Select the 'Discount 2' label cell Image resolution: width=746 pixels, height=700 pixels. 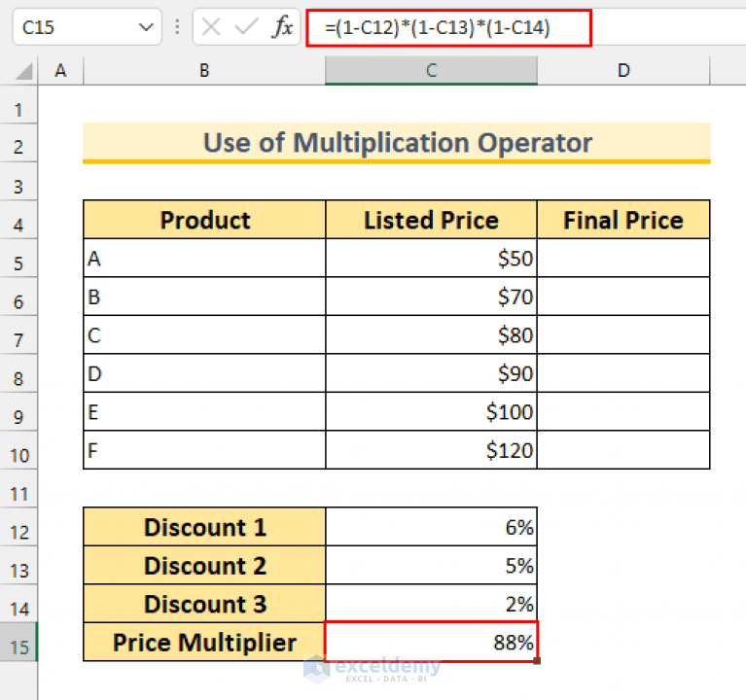click(x=204, y=566)
